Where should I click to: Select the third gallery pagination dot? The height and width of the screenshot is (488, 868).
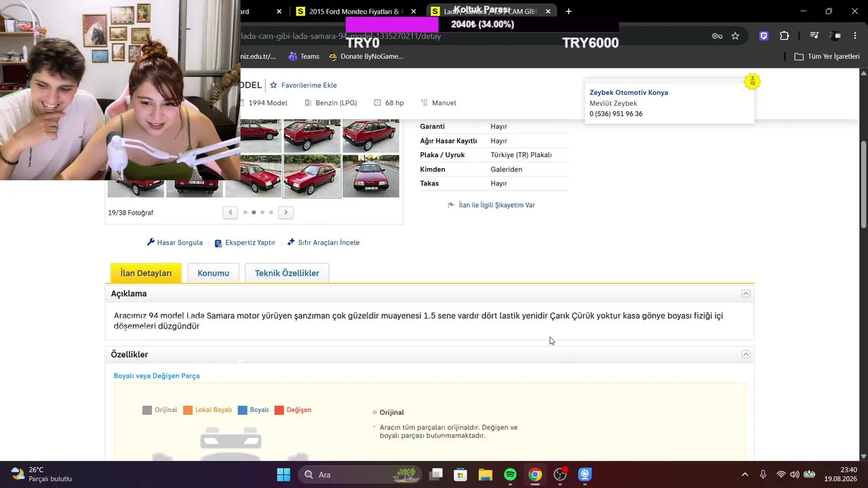pos(262,213)
